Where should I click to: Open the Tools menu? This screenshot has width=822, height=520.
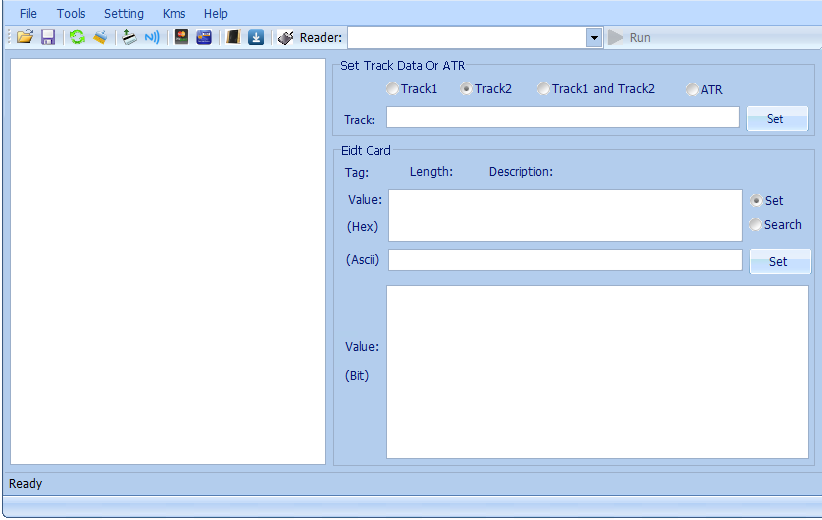tap(71, 13)
